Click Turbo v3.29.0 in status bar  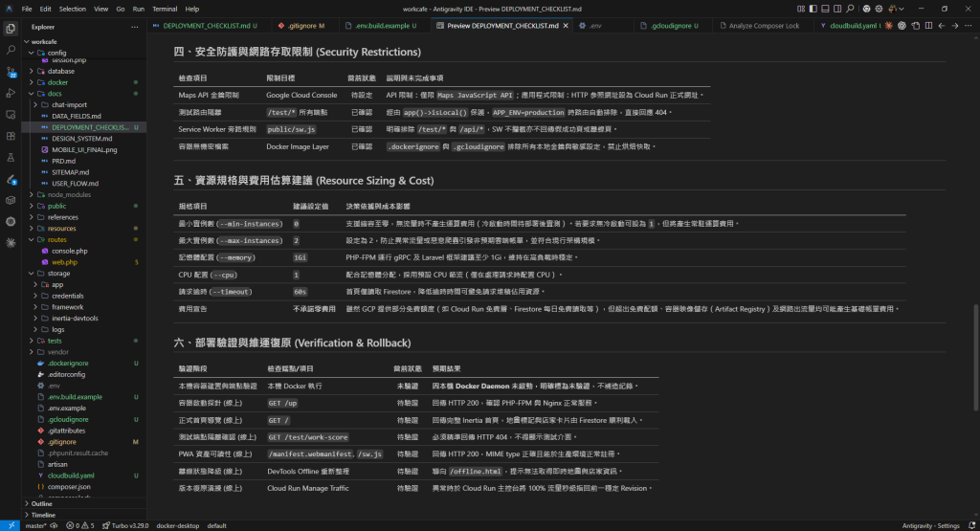tap(125, 525)
